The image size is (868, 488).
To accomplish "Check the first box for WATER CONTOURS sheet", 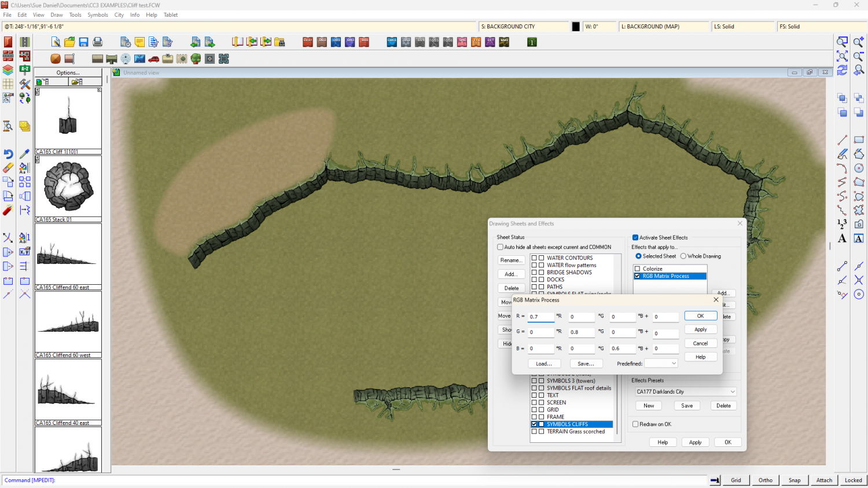I will (x=534, y=258).
